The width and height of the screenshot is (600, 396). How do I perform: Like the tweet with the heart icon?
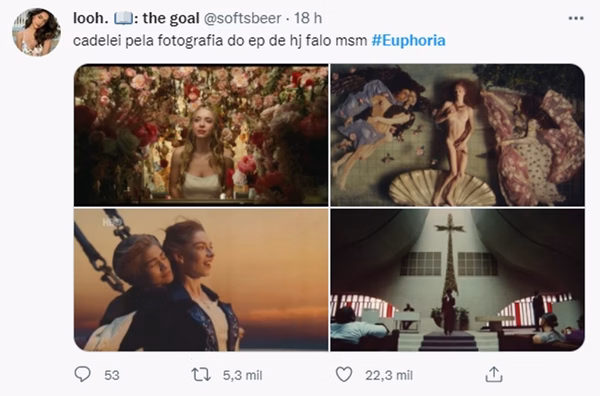tap(344, 374)
